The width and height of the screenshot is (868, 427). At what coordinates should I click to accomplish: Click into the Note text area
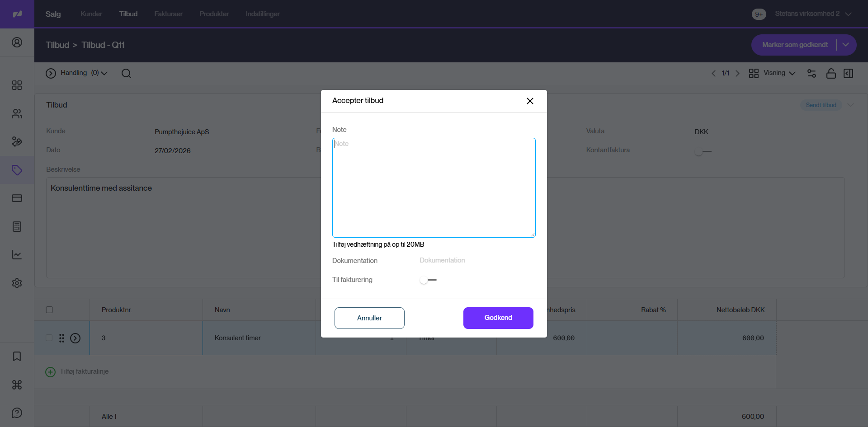(434, 188)
